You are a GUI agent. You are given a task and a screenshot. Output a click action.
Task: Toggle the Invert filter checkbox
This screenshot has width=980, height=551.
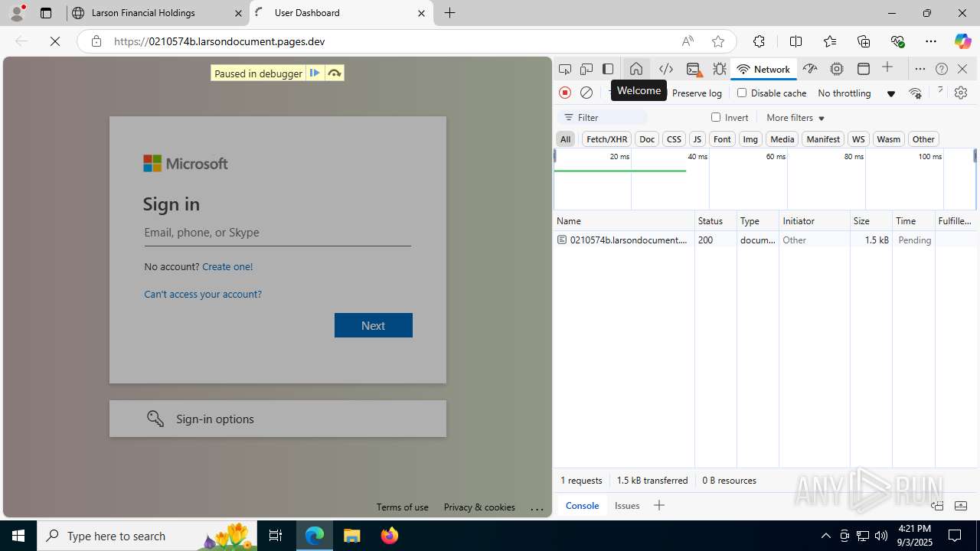[716, 117]
